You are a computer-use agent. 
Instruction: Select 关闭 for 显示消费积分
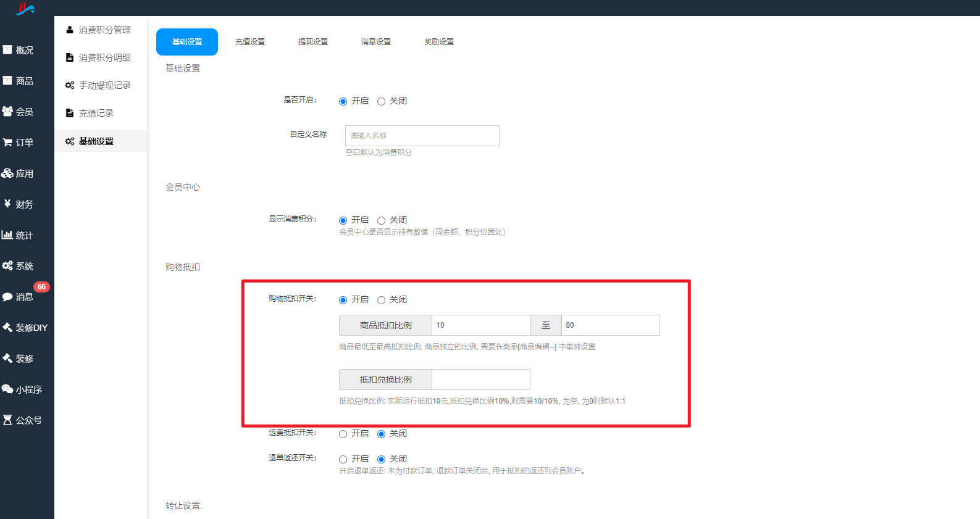pos(381,220)
